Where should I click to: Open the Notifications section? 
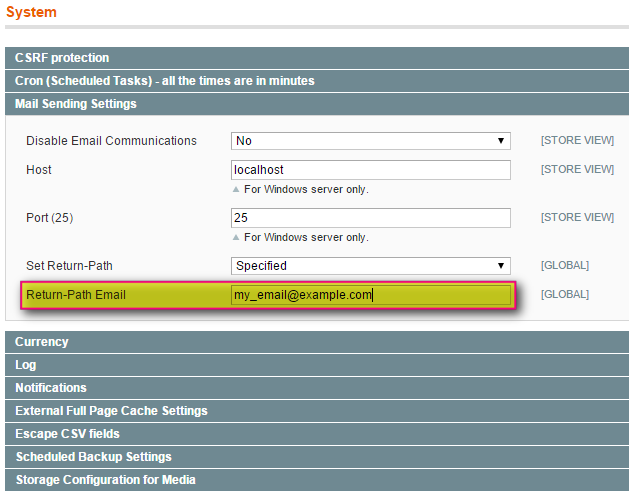(51, 388)
